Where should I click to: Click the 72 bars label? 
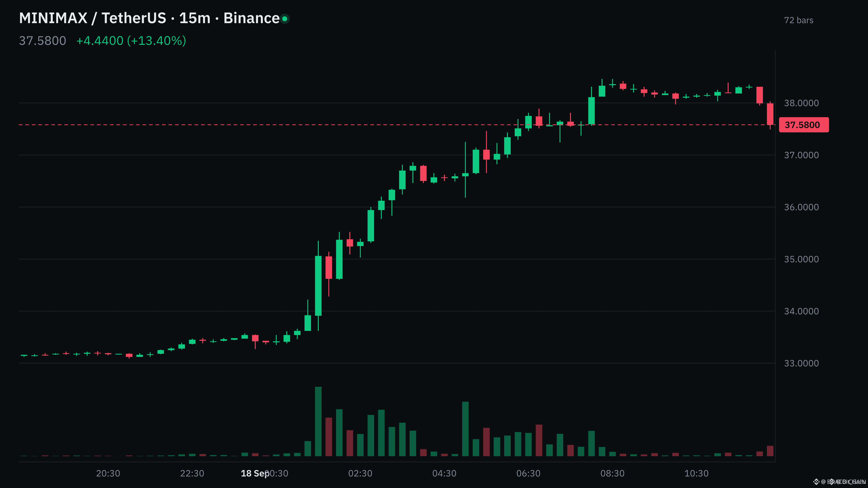click(x=799, y=20)
